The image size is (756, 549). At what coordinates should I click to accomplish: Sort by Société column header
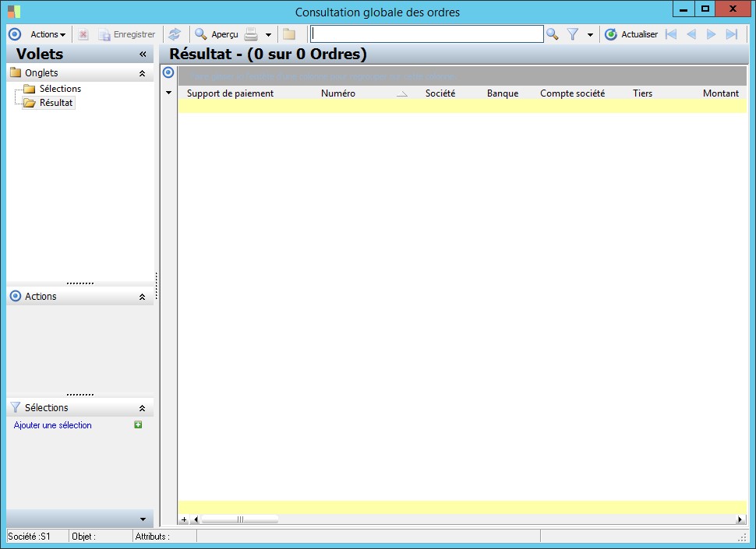pos(440,93)
